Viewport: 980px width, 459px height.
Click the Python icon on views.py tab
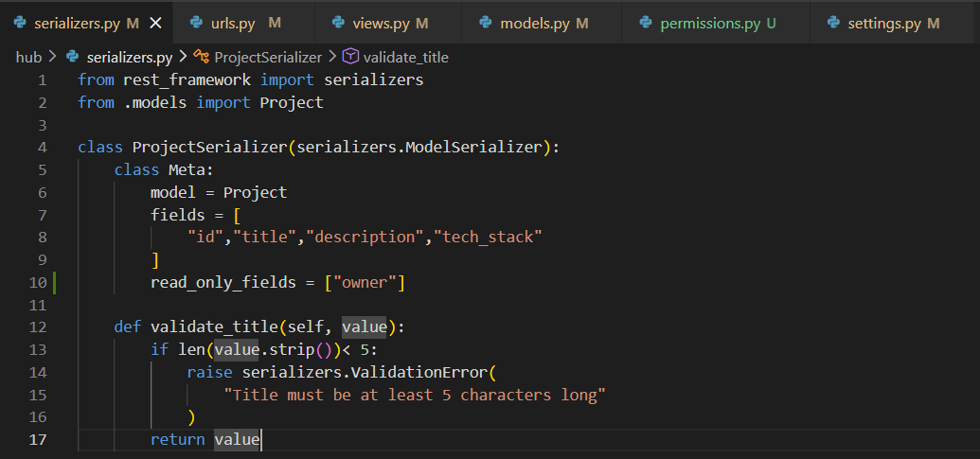pos(339,23)
